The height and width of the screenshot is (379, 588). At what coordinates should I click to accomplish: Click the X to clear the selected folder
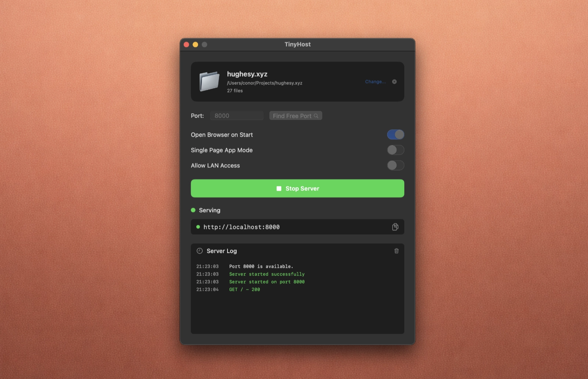tap(394, 82)
